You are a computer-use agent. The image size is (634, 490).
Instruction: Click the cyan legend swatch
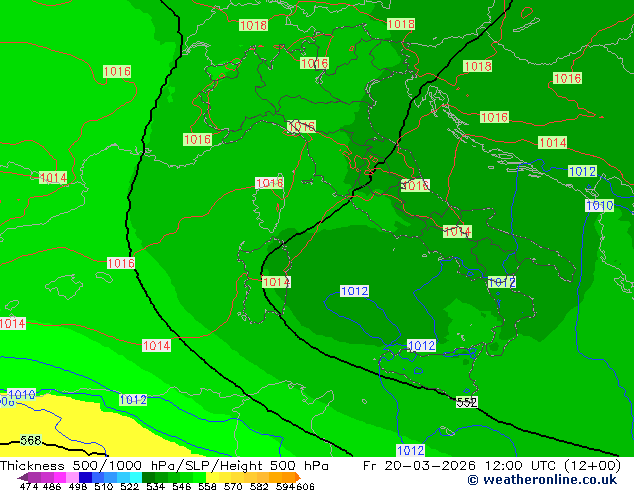[x=136, y=477]
